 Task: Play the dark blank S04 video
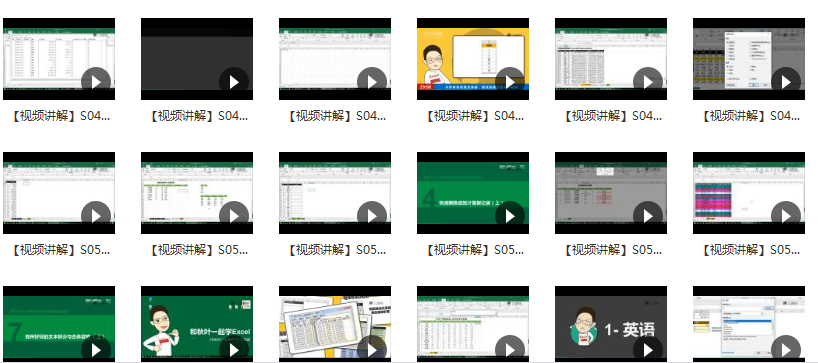[x=234, y=82]
